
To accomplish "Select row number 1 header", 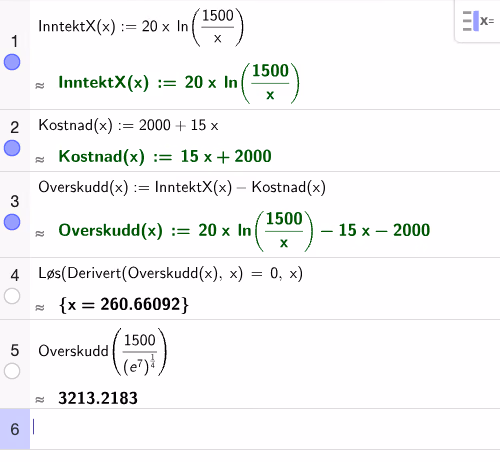I will click(x=14, y=42).
